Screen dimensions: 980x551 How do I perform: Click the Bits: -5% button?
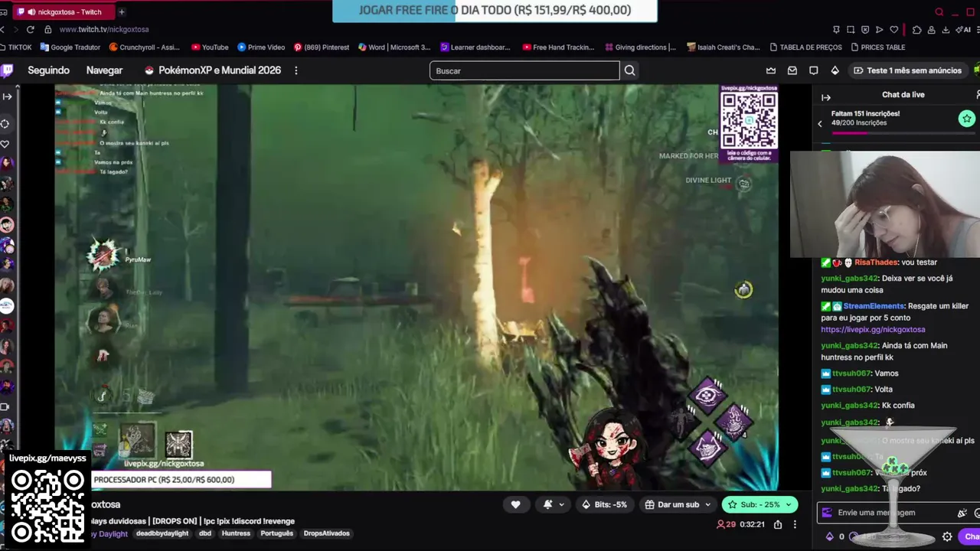(605, 504)
